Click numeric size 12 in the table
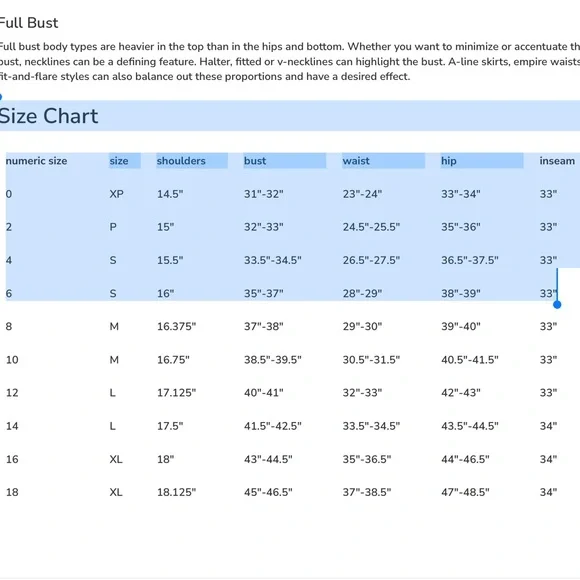This screenshot has width=580, height=580. pos(12,393)
